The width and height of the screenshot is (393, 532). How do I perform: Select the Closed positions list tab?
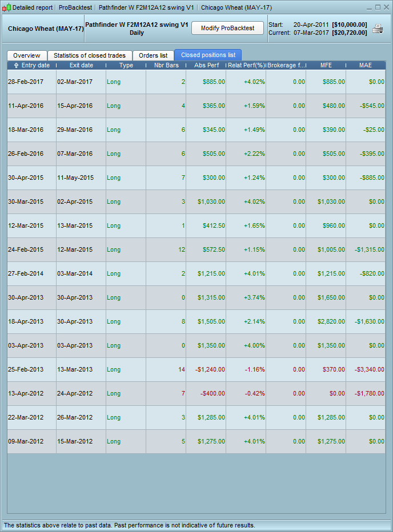208,55
